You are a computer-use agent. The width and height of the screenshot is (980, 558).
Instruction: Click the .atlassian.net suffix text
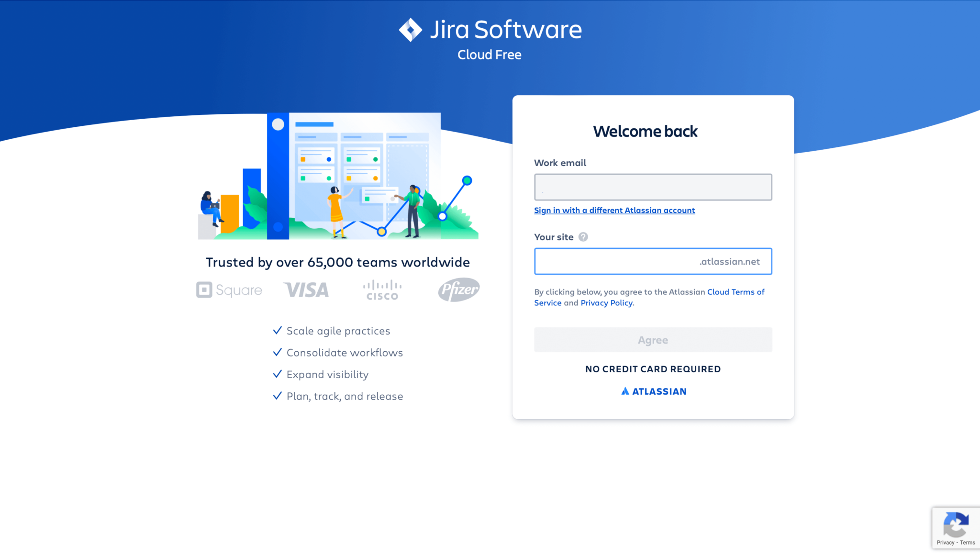point(729,261)
